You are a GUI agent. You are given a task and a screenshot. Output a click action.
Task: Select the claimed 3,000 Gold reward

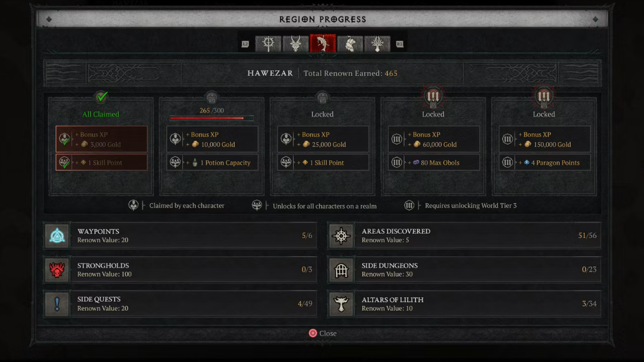[x=101, y=139]
